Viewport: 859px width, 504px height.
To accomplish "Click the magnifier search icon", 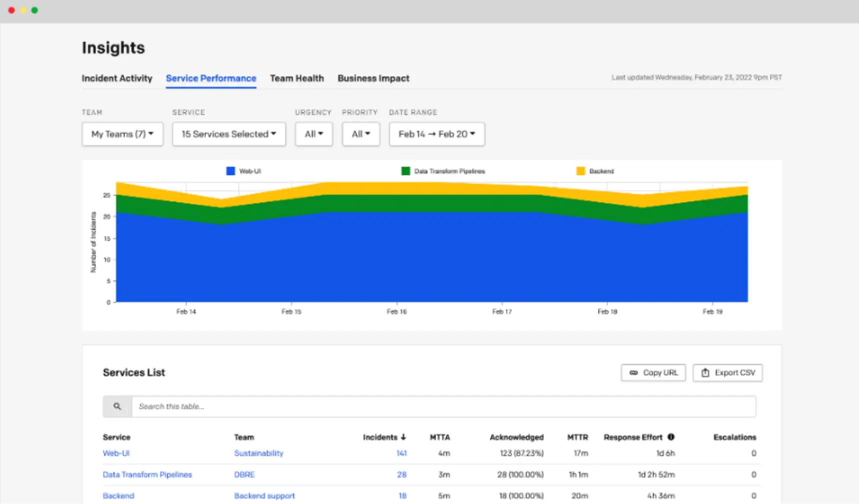I will (x=117, y=406).
